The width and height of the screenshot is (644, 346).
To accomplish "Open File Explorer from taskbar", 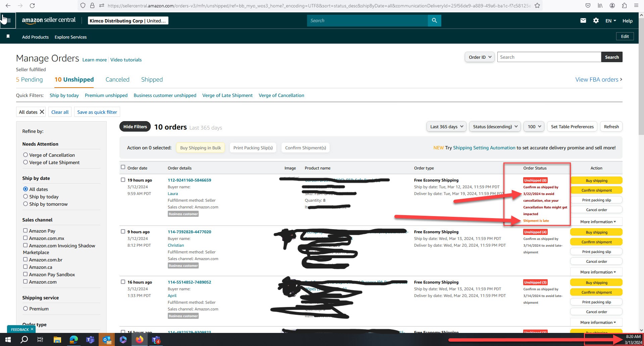I will click(57, 340).
